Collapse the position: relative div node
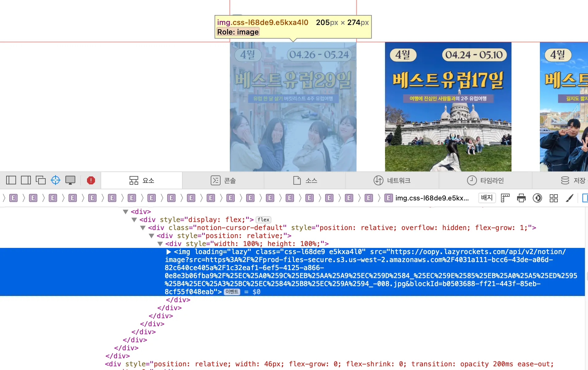Viewport: 588px width, 370px height. tap(151, 236)
